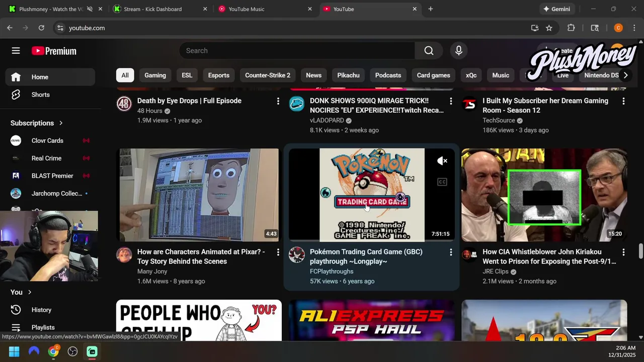Reload the page in Chrome
The image size is (644, 362).
[x=41, y=28]
